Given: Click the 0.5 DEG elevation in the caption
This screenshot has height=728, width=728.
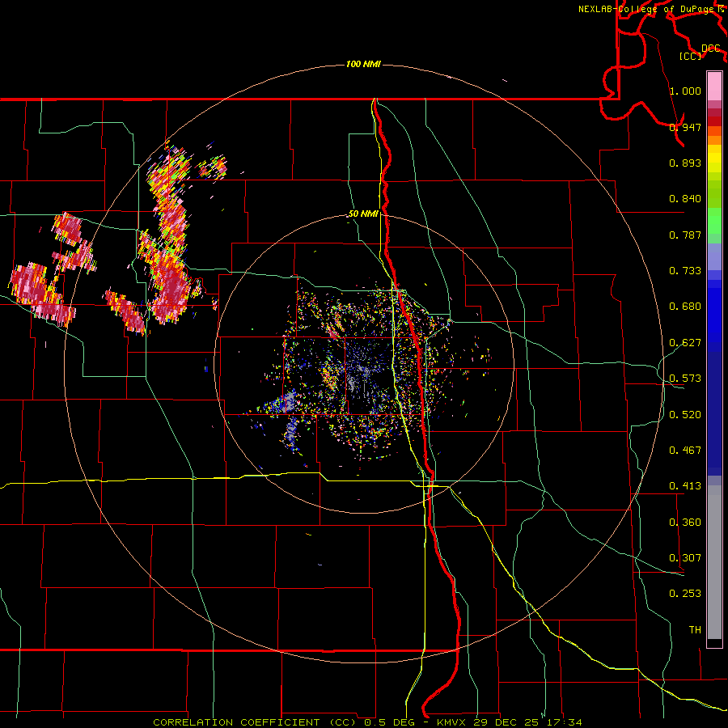Looking at the screenshot, I should [x=388, y=722].
